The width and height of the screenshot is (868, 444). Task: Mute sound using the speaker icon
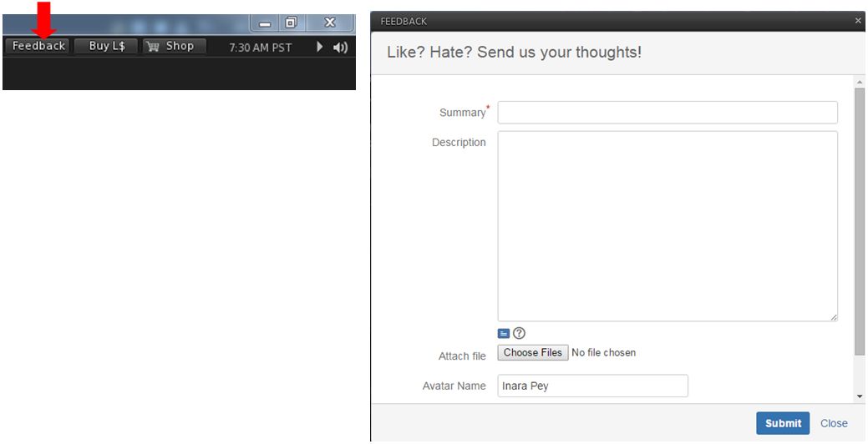tap(340, 48)
